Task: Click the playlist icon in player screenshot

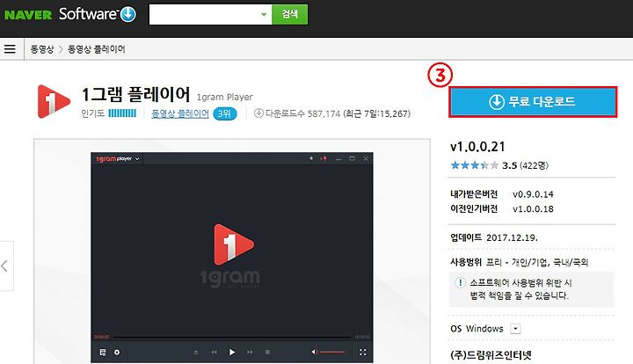Action: click(103, 353)
